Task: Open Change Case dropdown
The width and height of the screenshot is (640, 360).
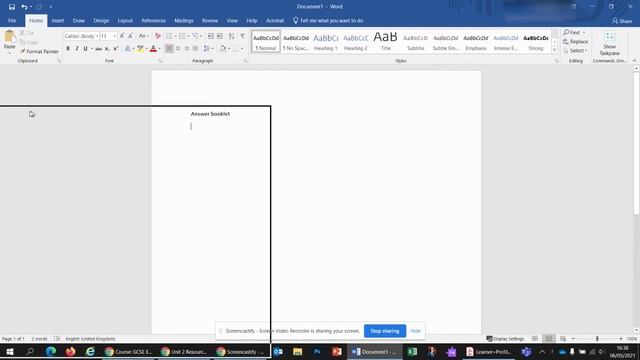Action: 144,36
